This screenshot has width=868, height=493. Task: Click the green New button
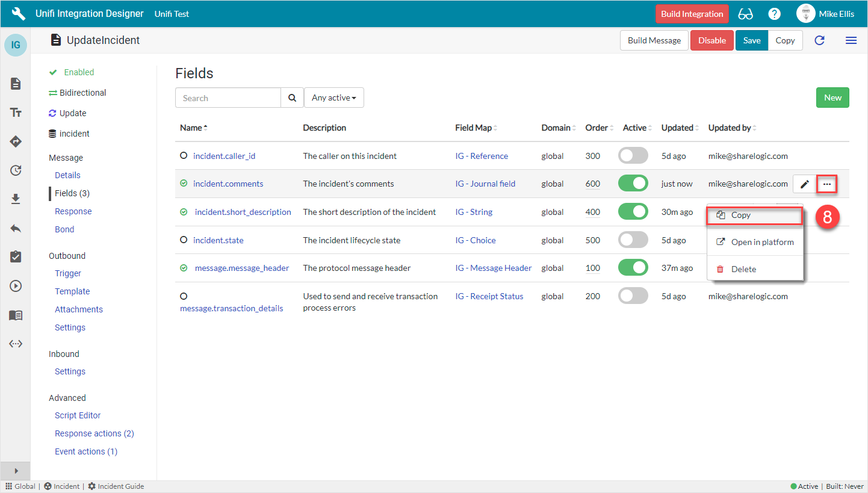point(832,98)
